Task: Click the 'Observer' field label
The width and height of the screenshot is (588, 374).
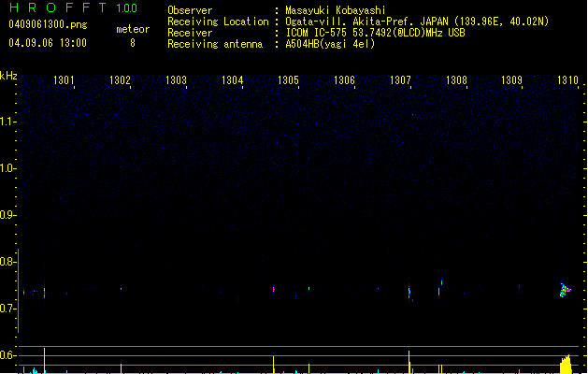Action: coord(190,10)
